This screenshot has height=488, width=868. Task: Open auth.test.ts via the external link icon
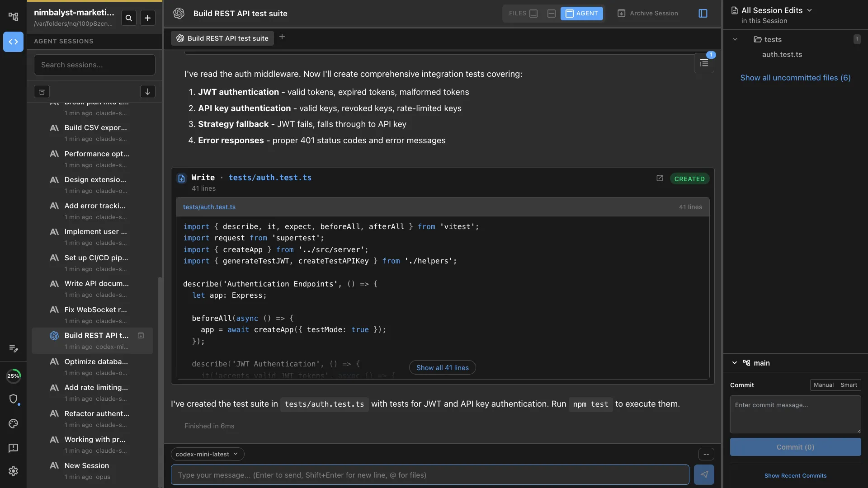660,178
